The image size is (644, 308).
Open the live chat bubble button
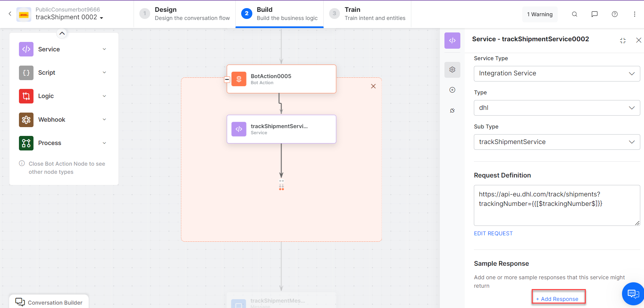click(633, 293)
